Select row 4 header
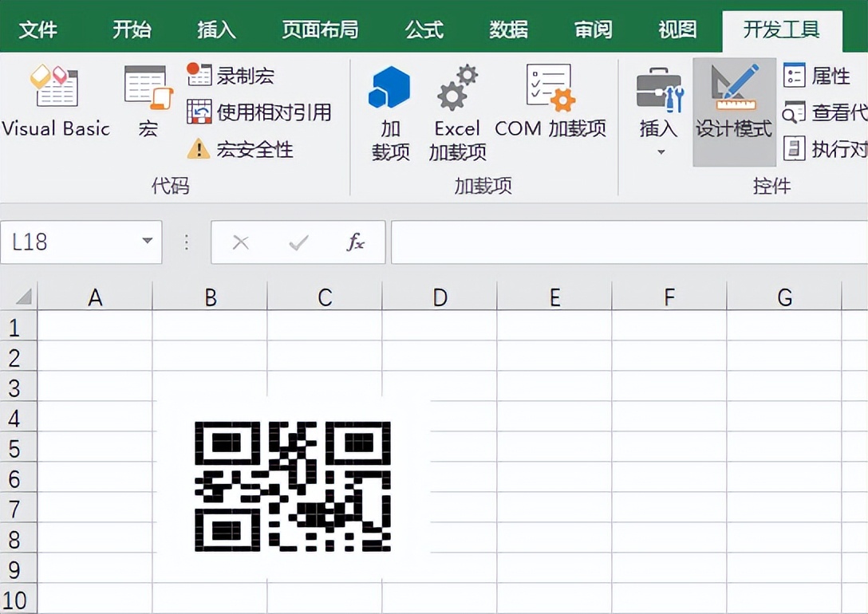 click(18, 416)
